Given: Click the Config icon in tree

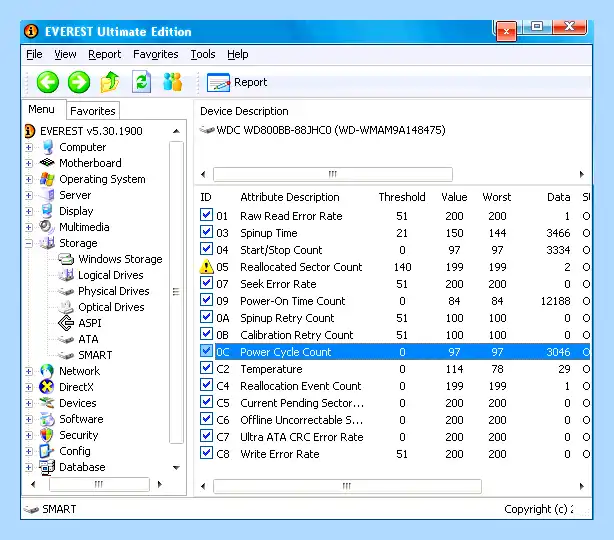Looking at the screenshot, I should (x=47, y=451).
